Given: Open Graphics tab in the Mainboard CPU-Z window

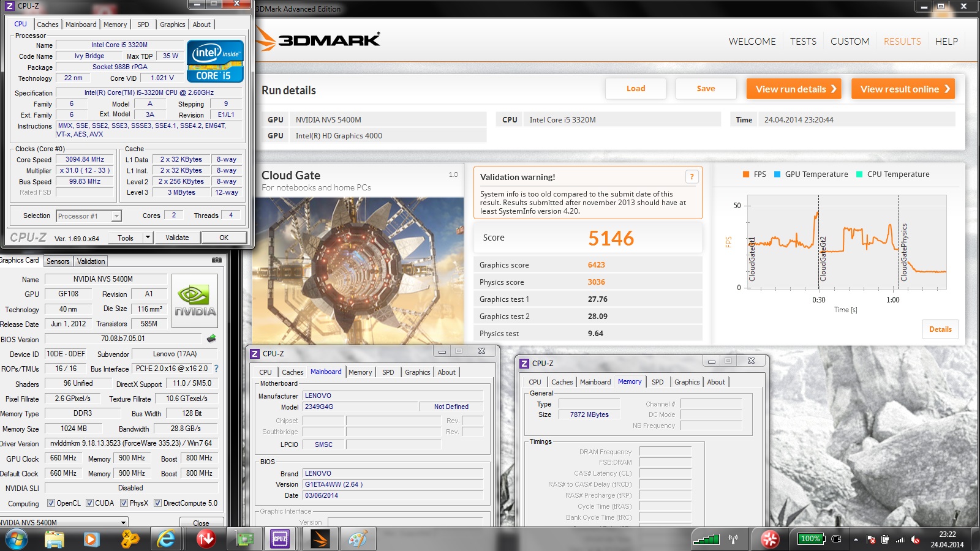Looking at the screenshot, I should pos(418,372).
